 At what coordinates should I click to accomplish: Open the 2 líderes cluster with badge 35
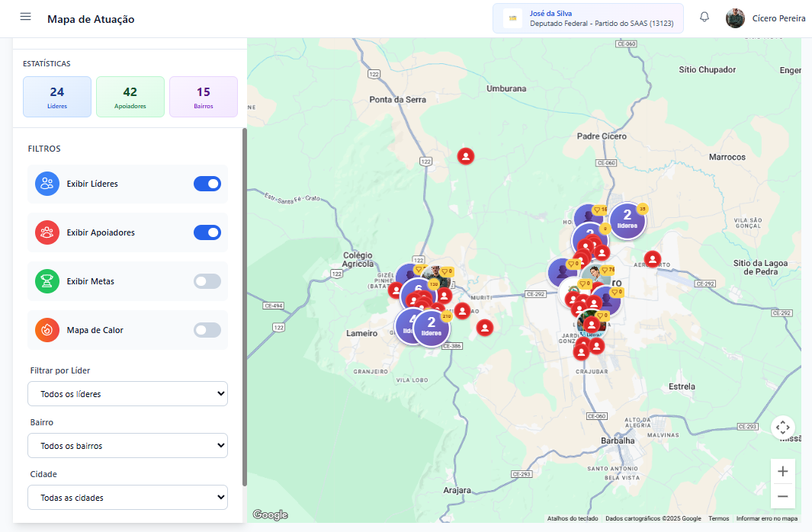click(627, 220)
